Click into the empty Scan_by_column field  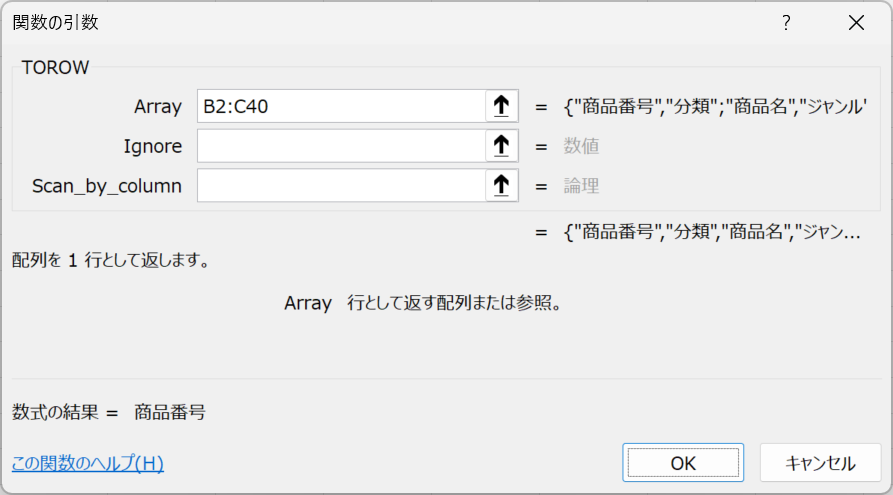pos(341,186)
